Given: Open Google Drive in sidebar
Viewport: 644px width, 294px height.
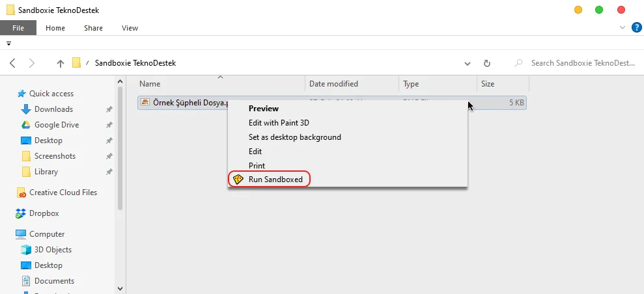Looking at the screenshot, I should [57, 125].
